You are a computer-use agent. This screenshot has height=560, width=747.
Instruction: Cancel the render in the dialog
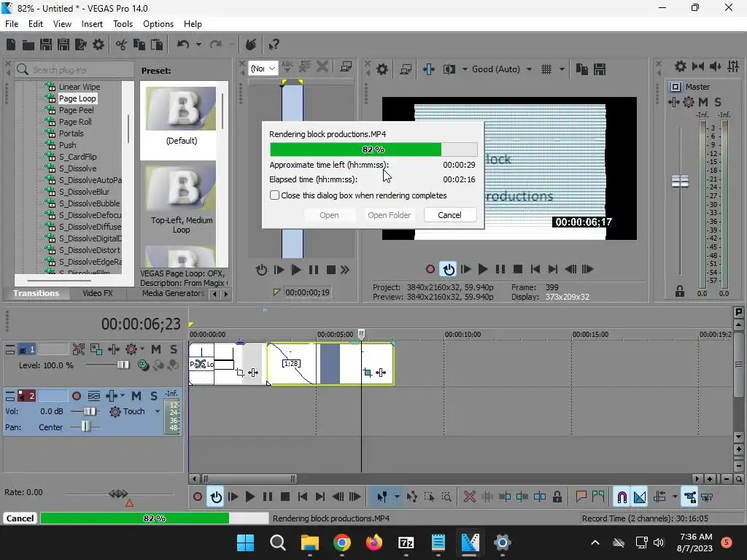point(449,215)
